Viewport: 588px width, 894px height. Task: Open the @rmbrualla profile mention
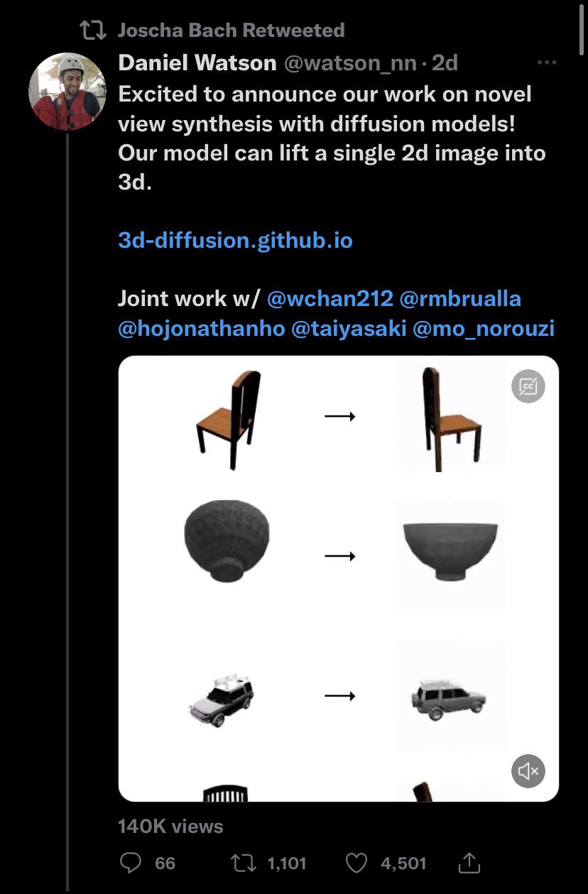(x=460, y=298)
